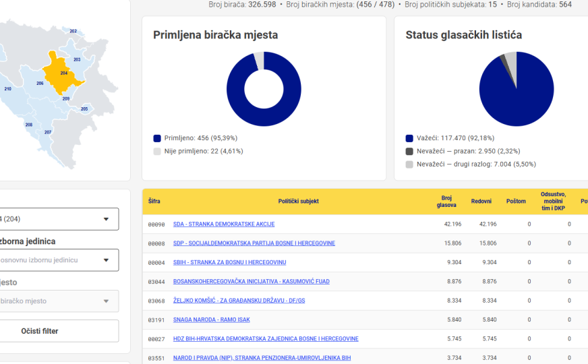Click code 00008 in the table
The height and width of the screenshot is (364, 588).
click(x=156, y=243)
